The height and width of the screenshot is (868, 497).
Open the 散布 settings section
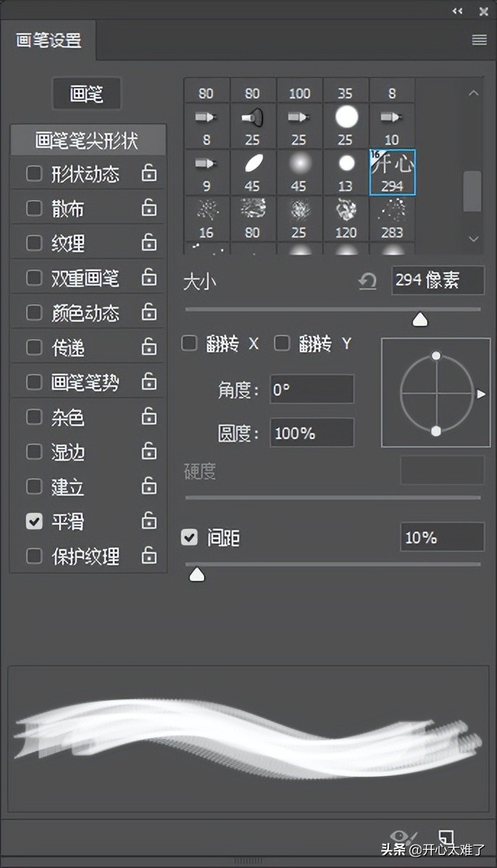point(67,209)
